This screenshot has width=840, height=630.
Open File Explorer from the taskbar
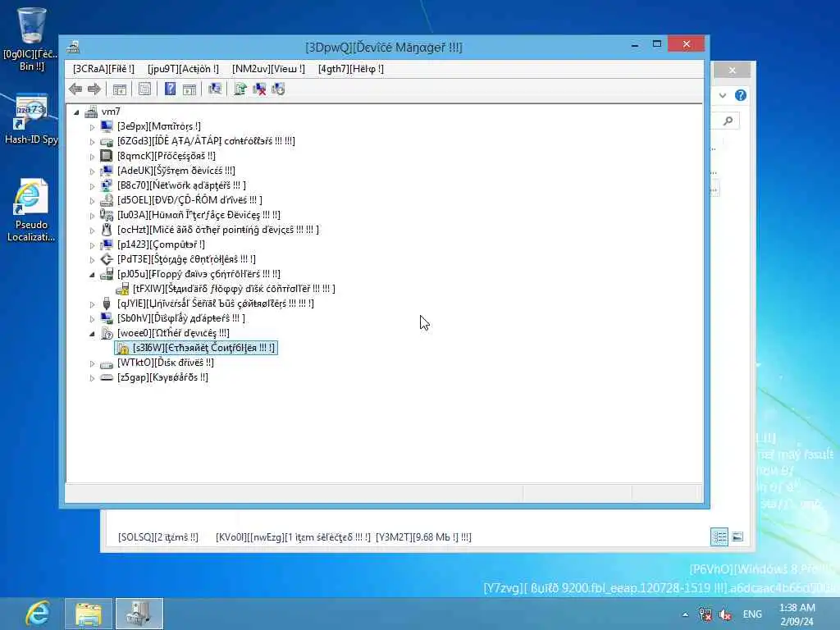(89, 614)
